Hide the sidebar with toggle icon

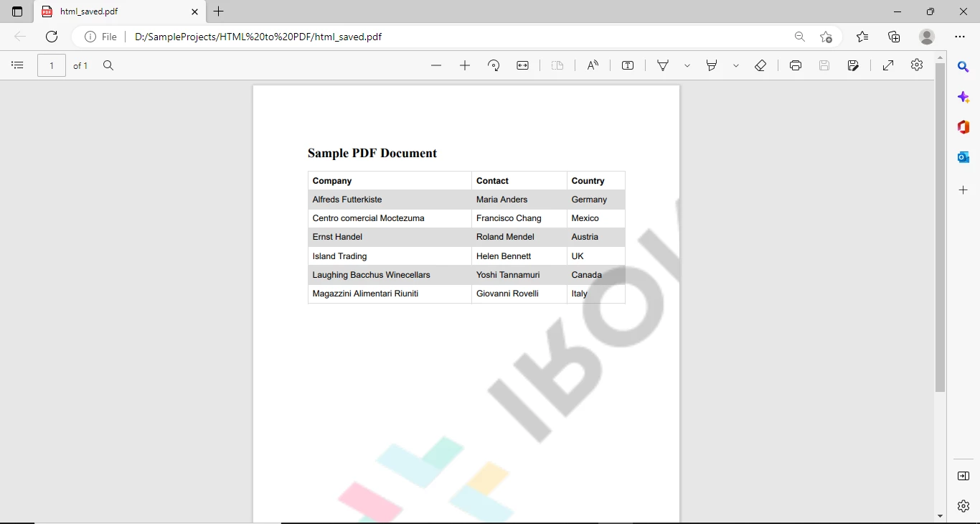tap(963, 476)
